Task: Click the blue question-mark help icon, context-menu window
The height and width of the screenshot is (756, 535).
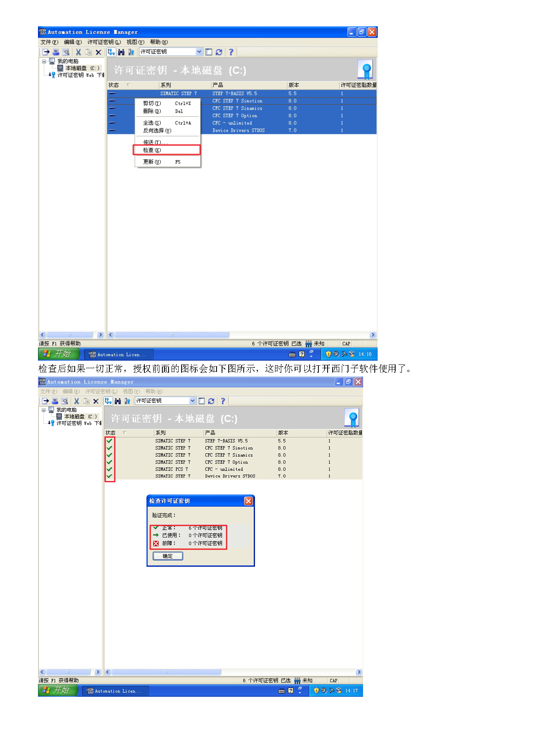Action: [231, 52]
